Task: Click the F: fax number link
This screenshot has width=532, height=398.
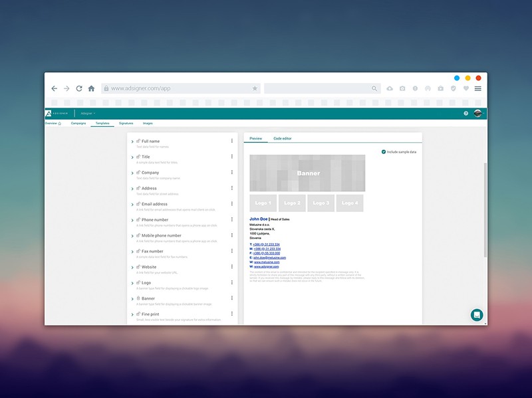Action: pos(267,253)
